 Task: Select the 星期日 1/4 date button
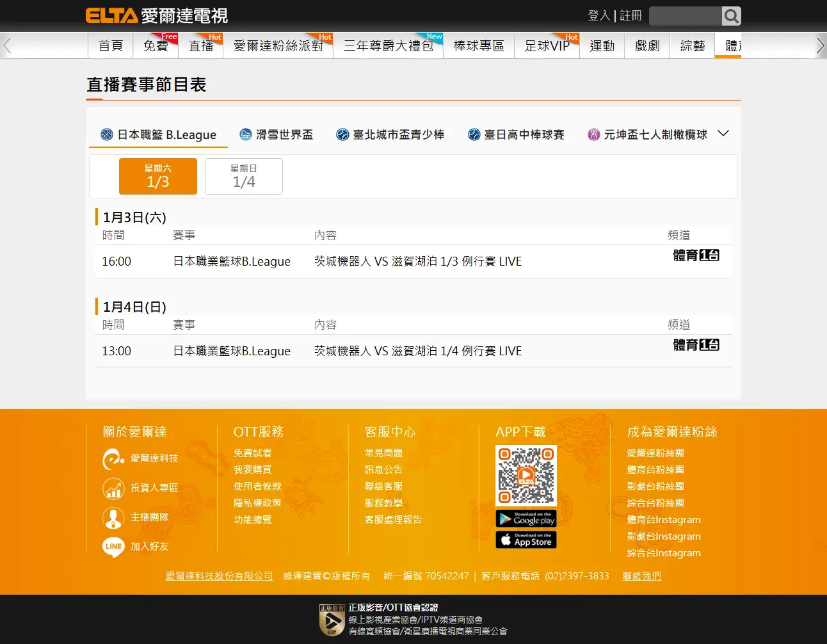click(244, 176)
